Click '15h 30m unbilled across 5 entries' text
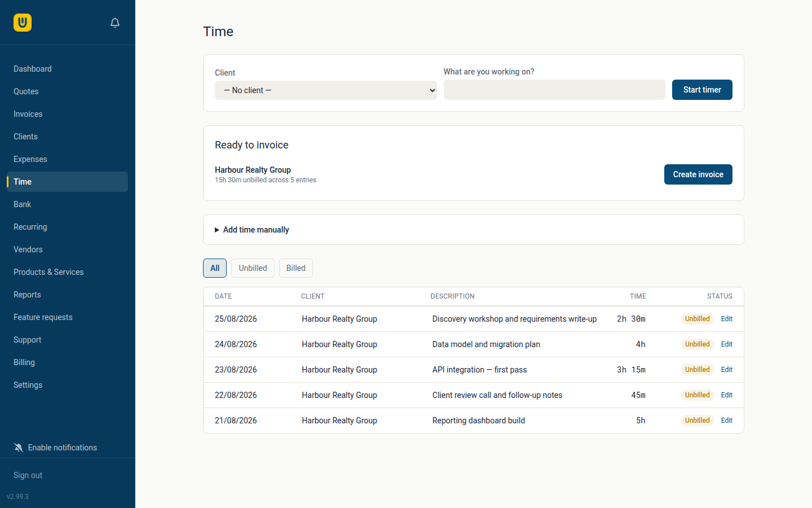Image resolution: width=812 pixels, height=508 pixels. [x=266, y=180]
